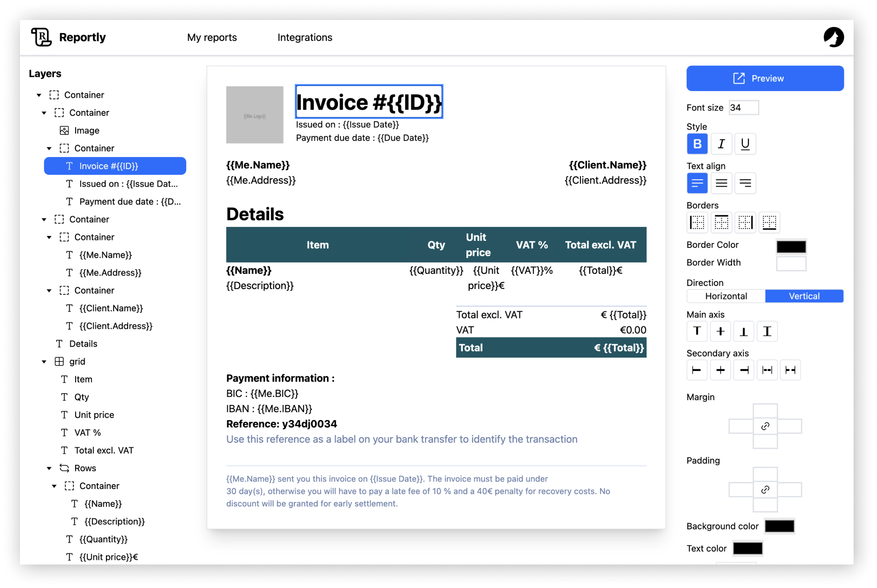Image resolution: width=877 pixels, height=588 pixels.
Task: Align text to the right
Action: (x=745, y=183)
